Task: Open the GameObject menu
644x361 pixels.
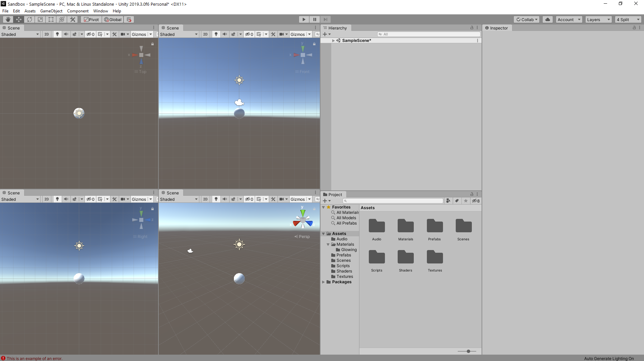Action: [51, 11]
